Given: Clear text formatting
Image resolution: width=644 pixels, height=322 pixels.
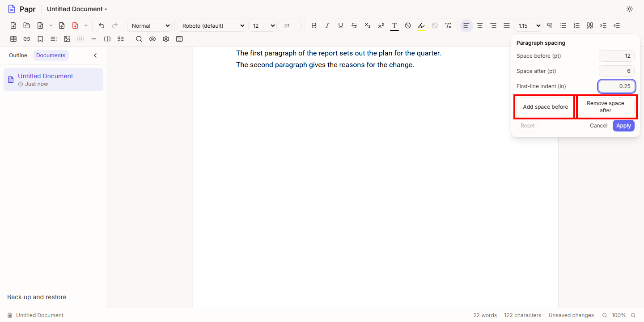Looking at the screenshot, I should pos(448,25).
